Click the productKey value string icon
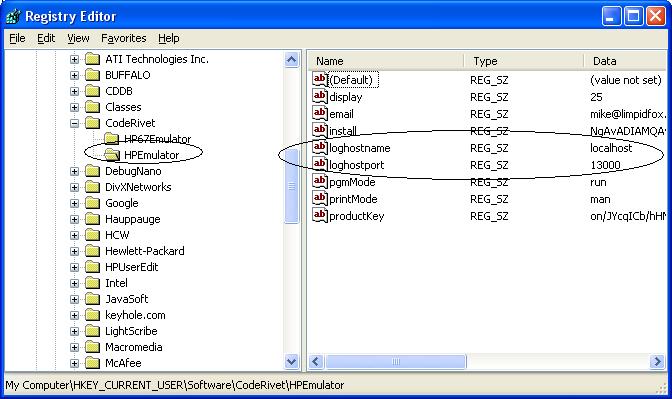 pos(320,216)
